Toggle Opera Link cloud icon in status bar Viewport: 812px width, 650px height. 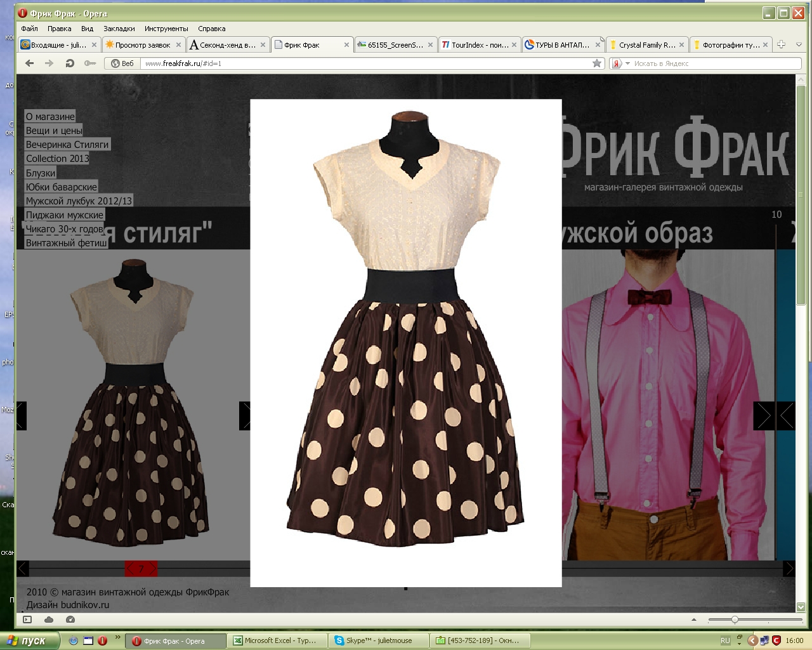[x=49, y=620]
